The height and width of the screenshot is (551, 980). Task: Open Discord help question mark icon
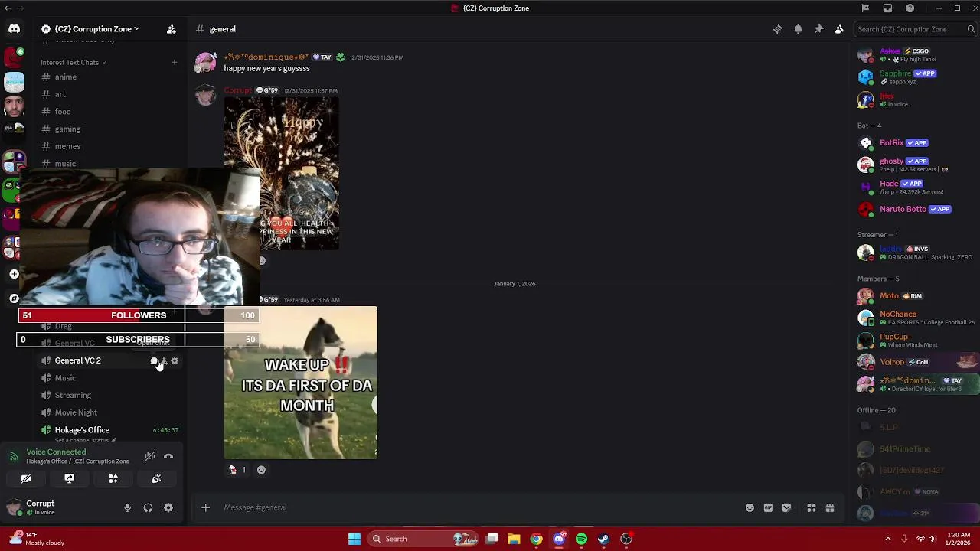pos(910,8)
